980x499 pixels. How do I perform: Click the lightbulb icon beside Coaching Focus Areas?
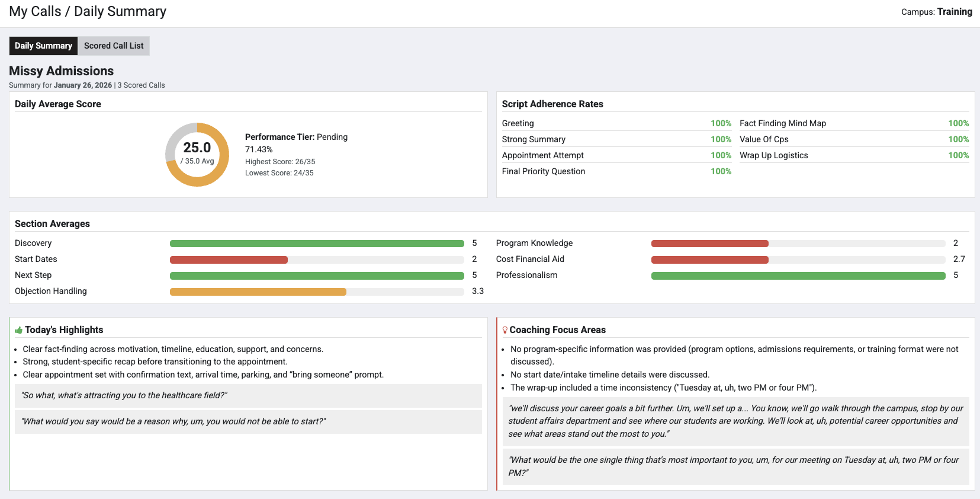505,330
